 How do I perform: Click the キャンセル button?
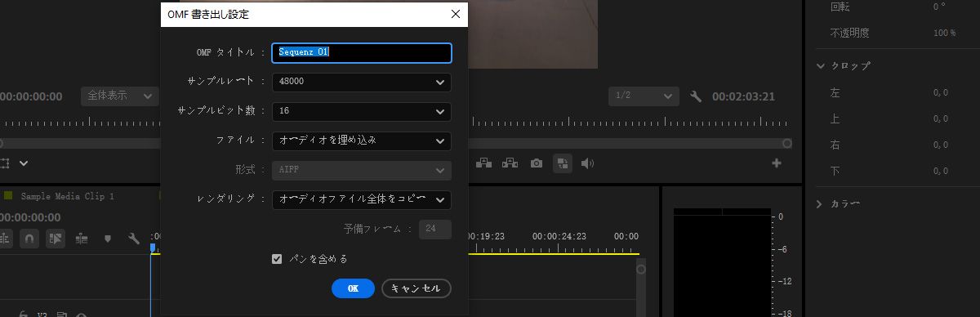point(416,288)
